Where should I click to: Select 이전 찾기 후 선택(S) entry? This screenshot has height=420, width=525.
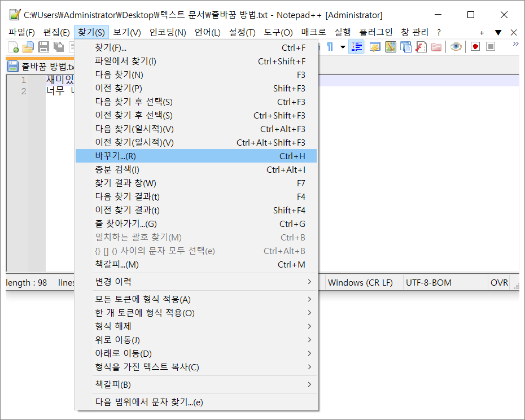click(196, 115)
